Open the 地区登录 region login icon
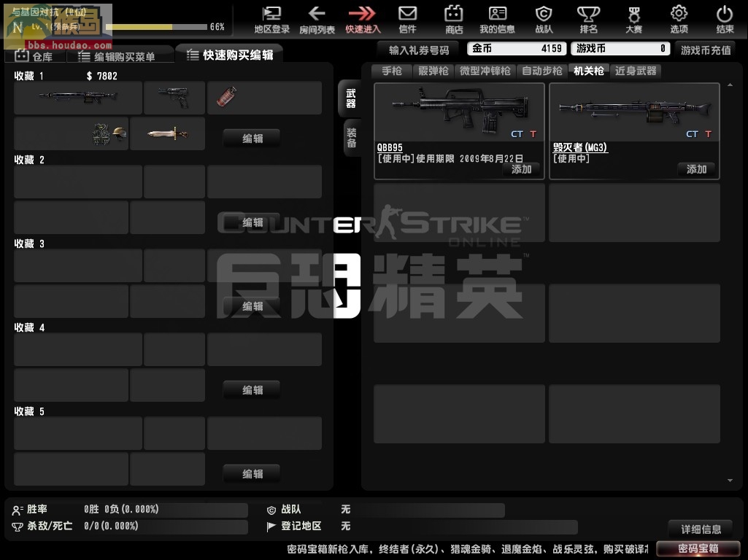 tap(272, 20)
